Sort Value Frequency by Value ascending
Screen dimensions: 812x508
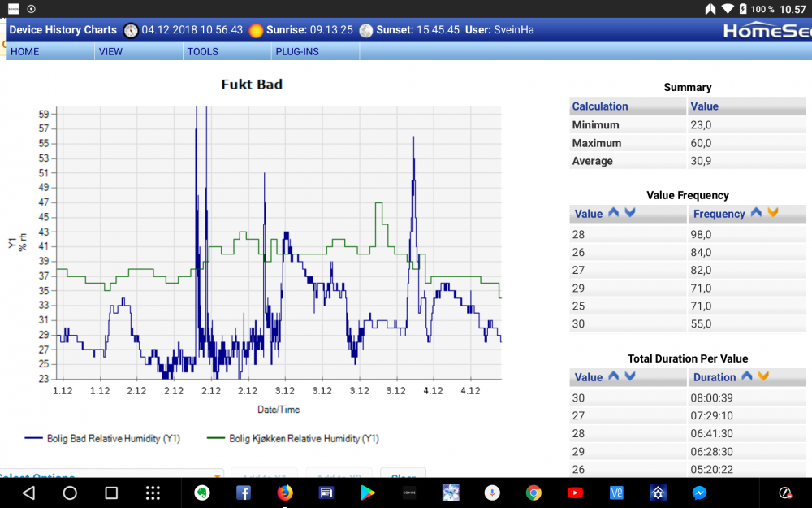[x=613, y=213]
